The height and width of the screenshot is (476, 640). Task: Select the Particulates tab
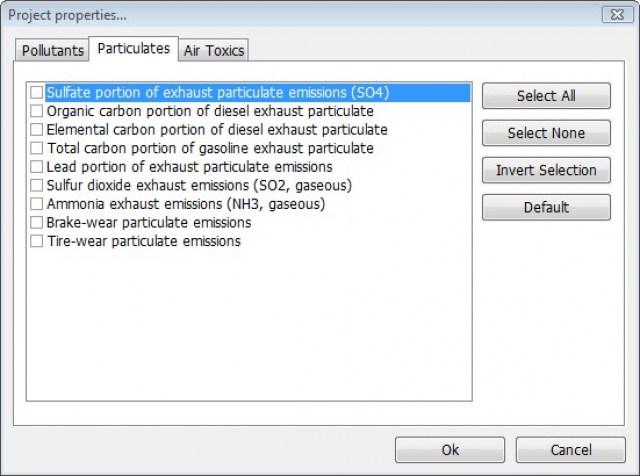[133, 49]
